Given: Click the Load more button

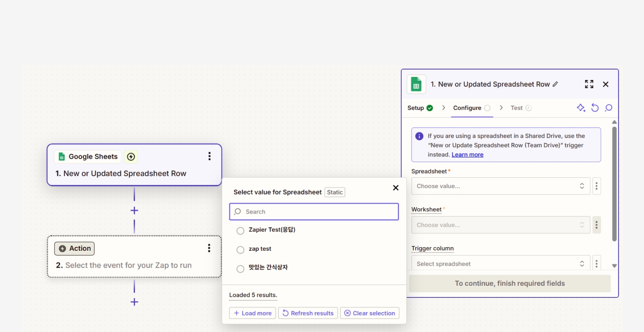Looking at the screenshot, I should coord(252,313).
